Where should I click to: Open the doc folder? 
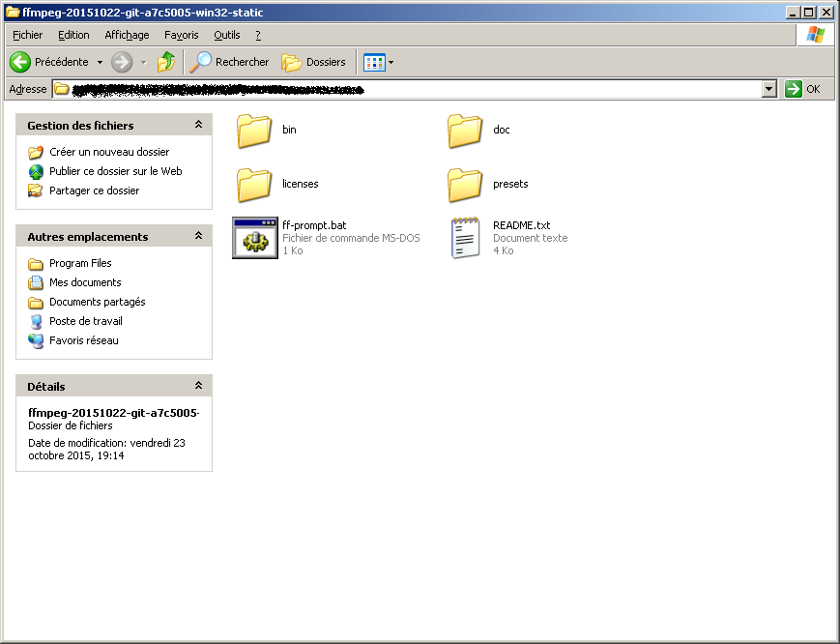click(x=465, y=130)
